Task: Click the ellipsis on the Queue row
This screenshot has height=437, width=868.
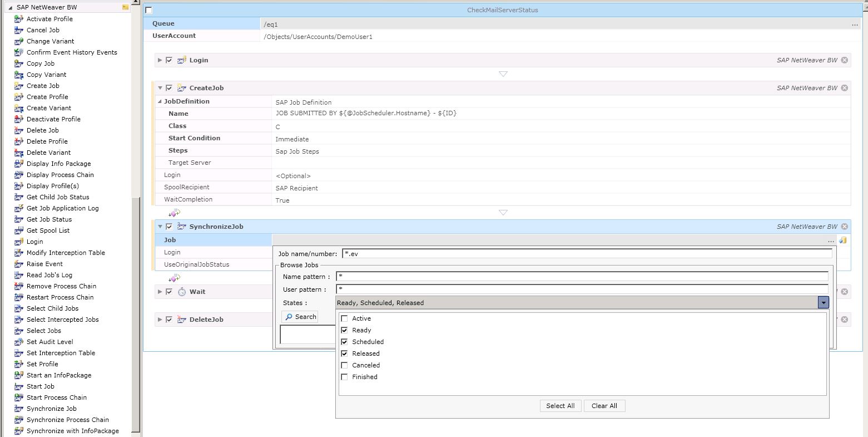Action: (855, 24)
